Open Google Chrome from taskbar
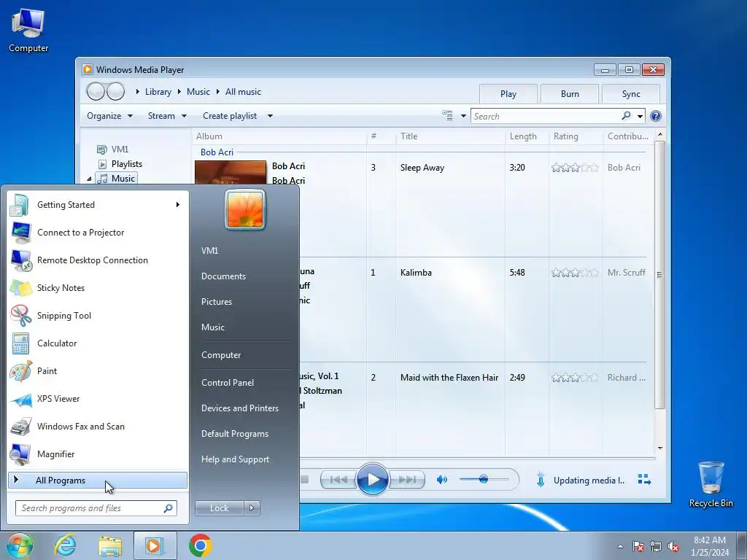This screenshot has width=747, height=560. pos(200,545)
